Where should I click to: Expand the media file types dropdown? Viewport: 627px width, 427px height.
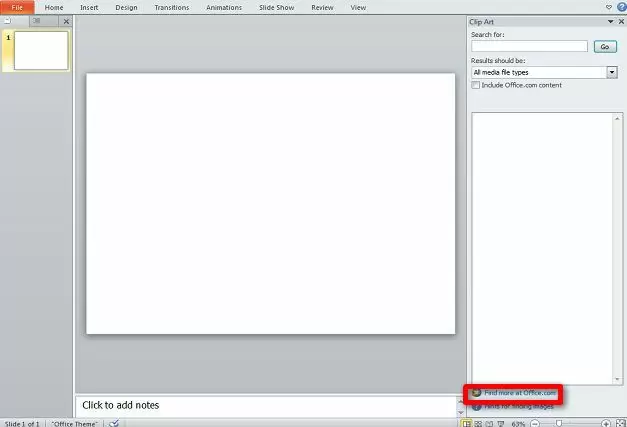(611, 72)
